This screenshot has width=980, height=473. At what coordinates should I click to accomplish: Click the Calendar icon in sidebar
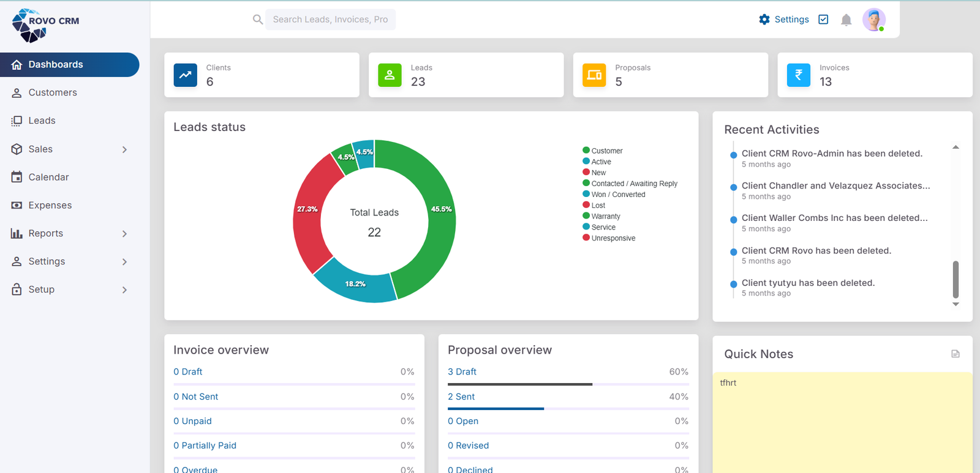coord(17,177)
